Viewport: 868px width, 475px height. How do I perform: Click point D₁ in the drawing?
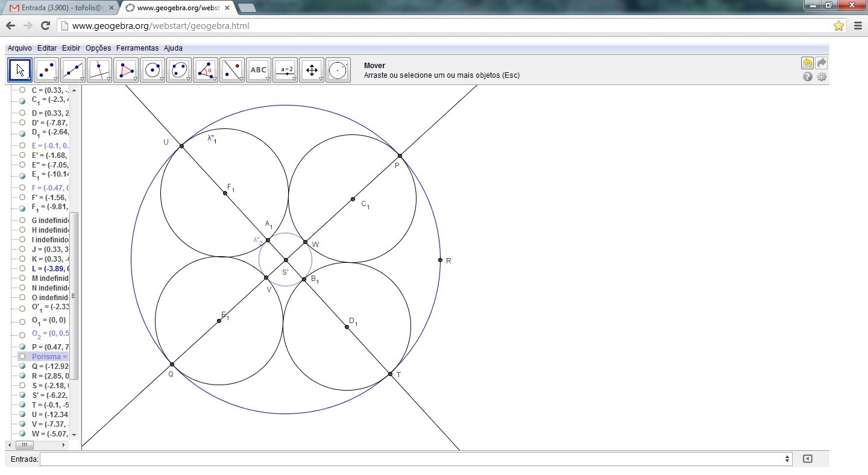pos(347,327)
